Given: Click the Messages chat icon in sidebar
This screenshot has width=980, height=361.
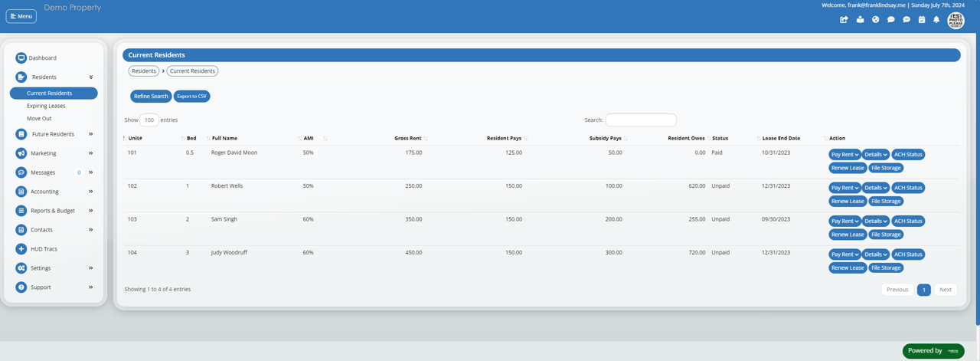Looking at the screenshot, I should [21, 172].
